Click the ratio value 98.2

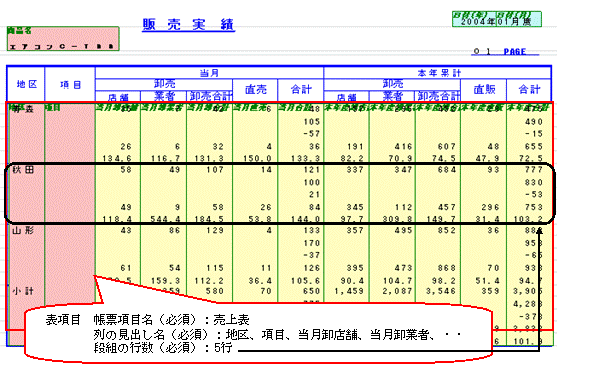tap(444, 281)
